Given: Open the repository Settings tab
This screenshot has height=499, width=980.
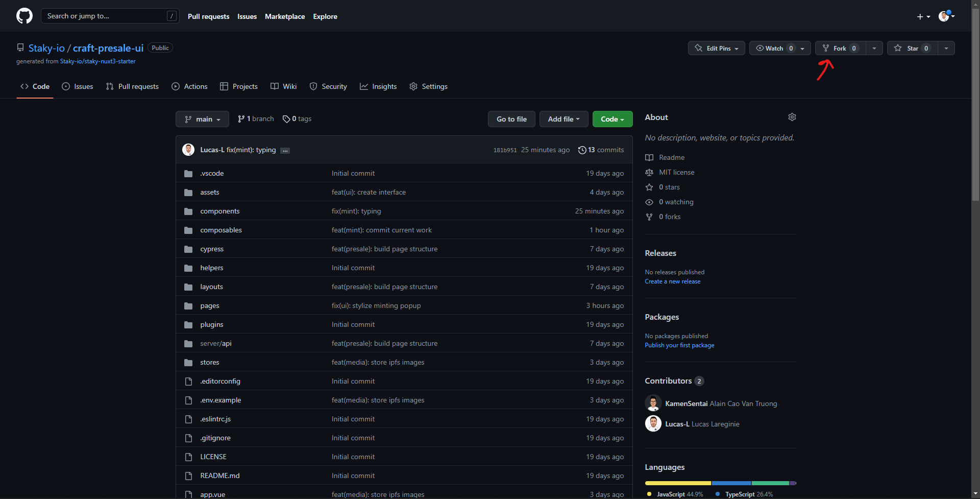Looking at the screenshot, I should [428, 86].
